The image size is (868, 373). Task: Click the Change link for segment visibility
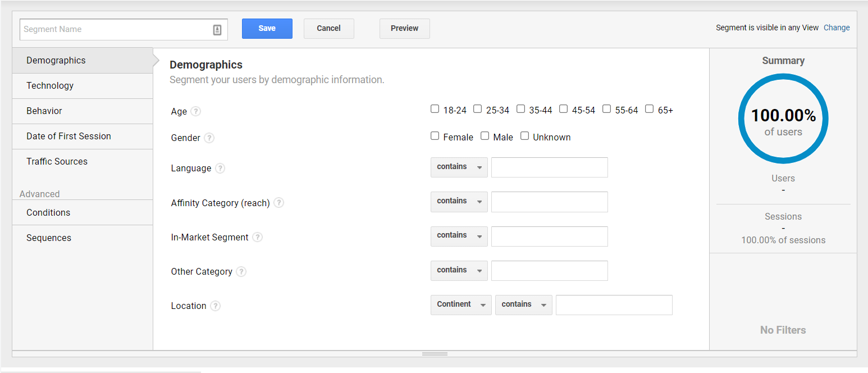tap(837, 27)
